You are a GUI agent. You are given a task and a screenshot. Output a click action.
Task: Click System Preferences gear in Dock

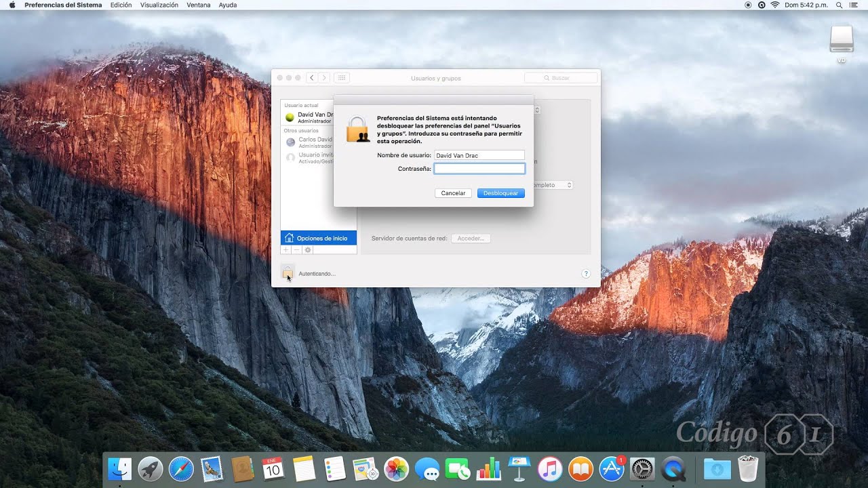tap(642, 468)
